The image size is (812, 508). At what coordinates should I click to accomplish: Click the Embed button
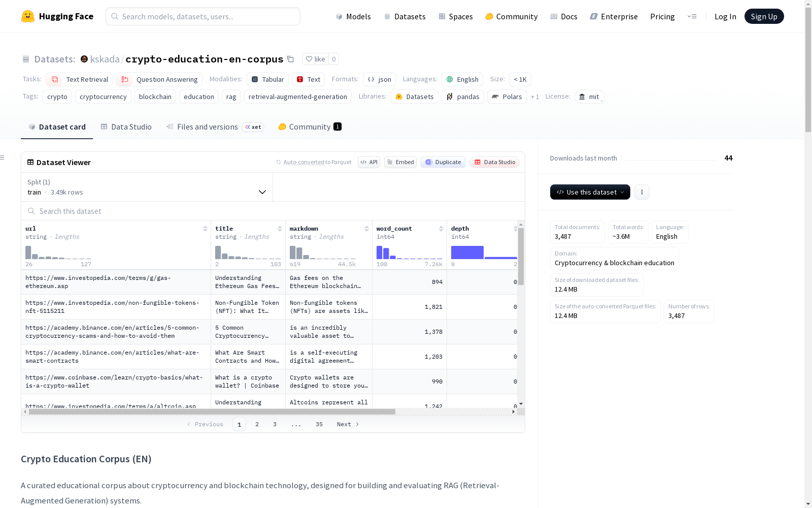click(400, 162)
